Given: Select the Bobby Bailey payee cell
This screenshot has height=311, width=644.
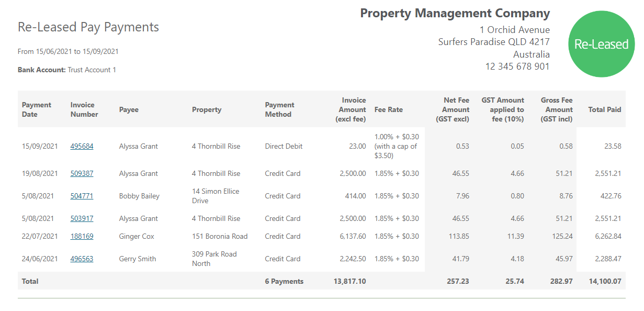Looking at the screenshot, I should pyautogui.click(x=139, y=196).
